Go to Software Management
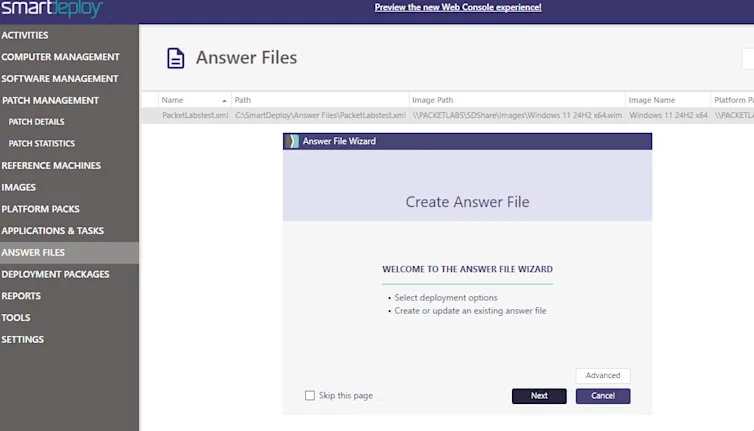 click(60, 78)
